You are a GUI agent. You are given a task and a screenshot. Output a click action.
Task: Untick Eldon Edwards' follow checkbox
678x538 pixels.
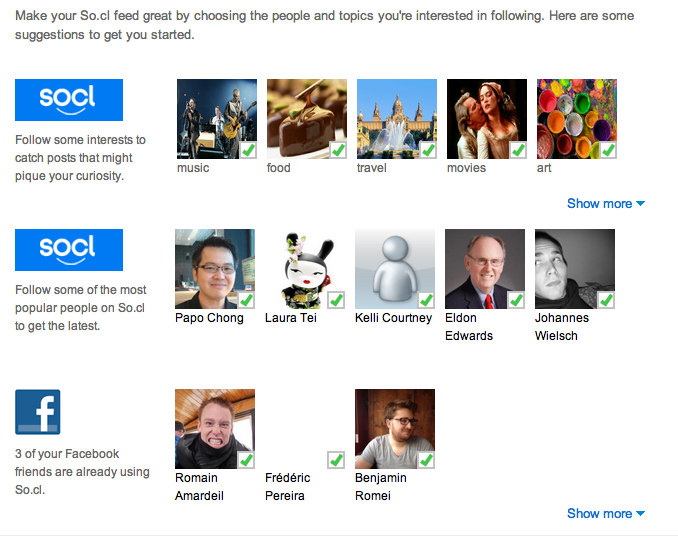516,300
